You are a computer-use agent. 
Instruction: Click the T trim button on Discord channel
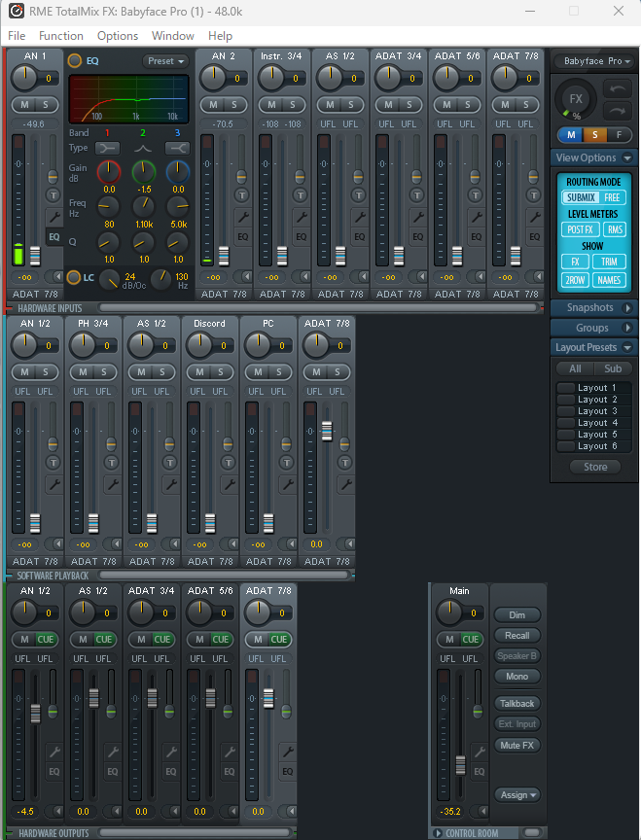coord(229,463)
